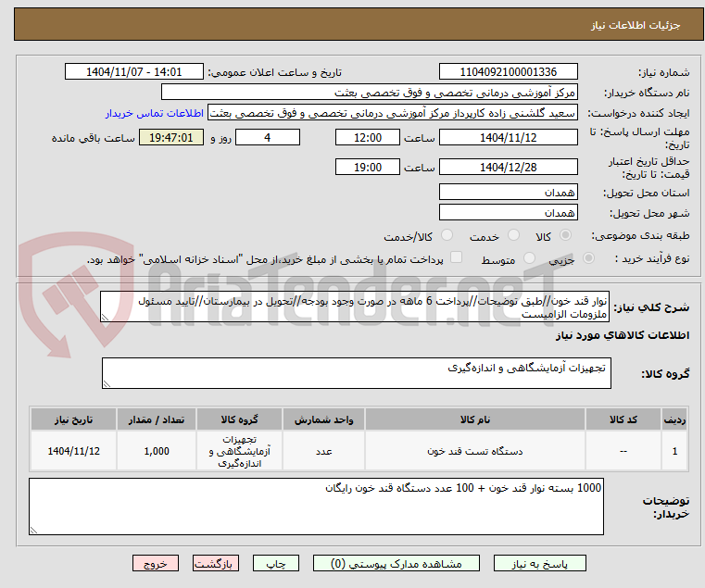Click the جزئیات اطلاعات نیاز header title
The image size is (705, 588).
click(635, 25)
